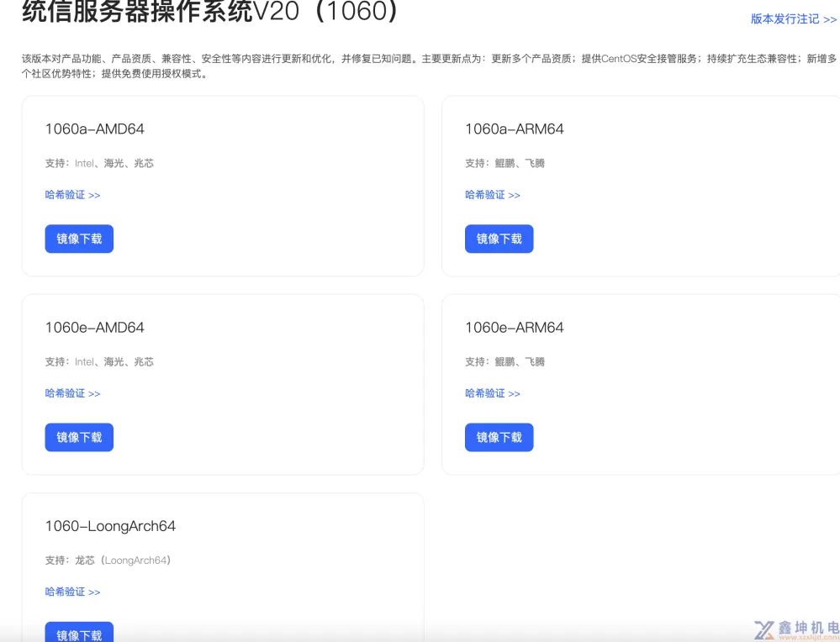Click 支持：鲲鹏、飞腾 under 1060a-ARM64
This screenshot has height=642, width=840.
[505, 163]
